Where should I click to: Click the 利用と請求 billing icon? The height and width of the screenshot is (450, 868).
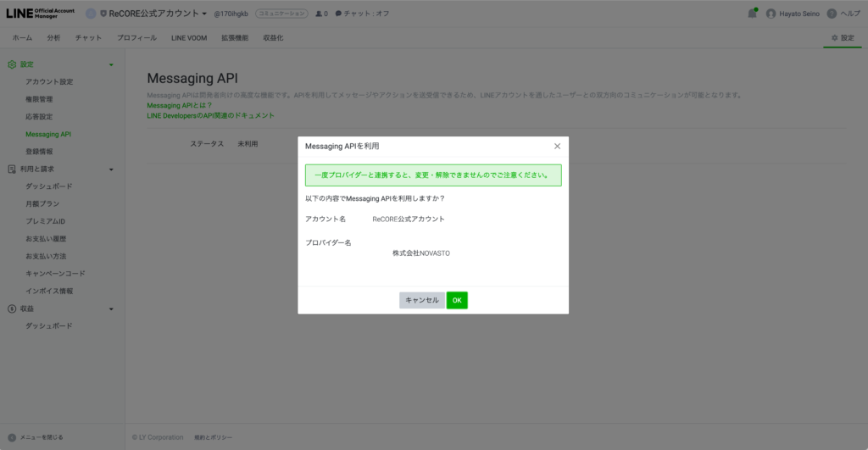click(12, 169)
